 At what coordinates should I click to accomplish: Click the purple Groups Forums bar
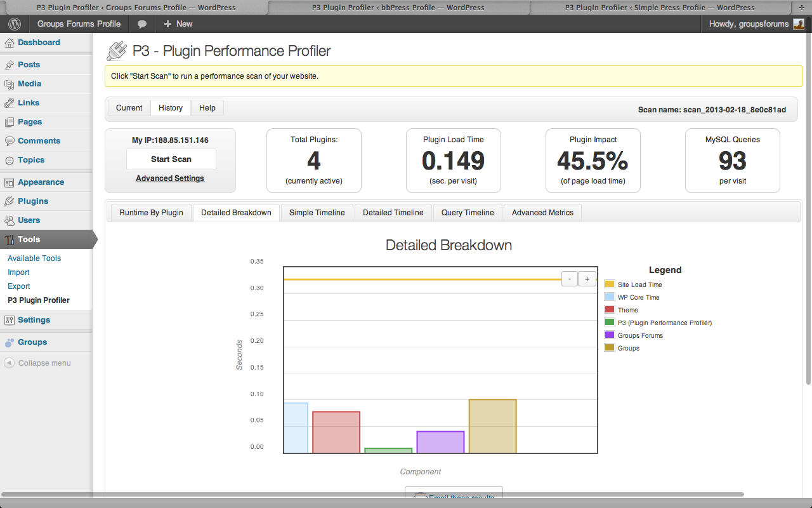tap(440, 442)
